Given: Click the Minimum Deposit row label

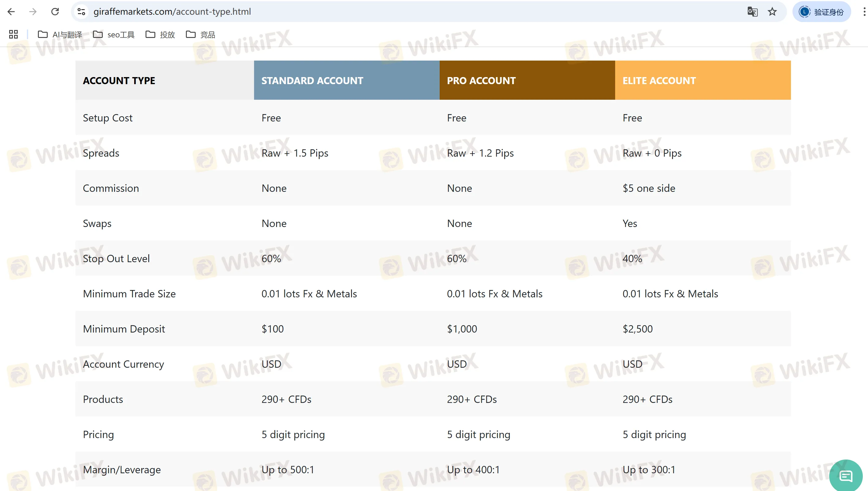Looking at the screenshot, I should tap(124, 329).
